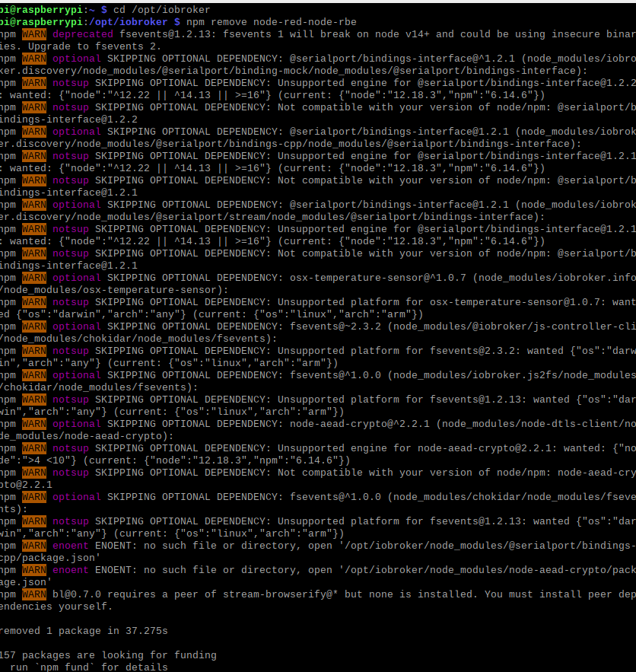Click 'Upgrade to fsevents 2.' text
Screen dimensions: 636x672
pos(94,46)
